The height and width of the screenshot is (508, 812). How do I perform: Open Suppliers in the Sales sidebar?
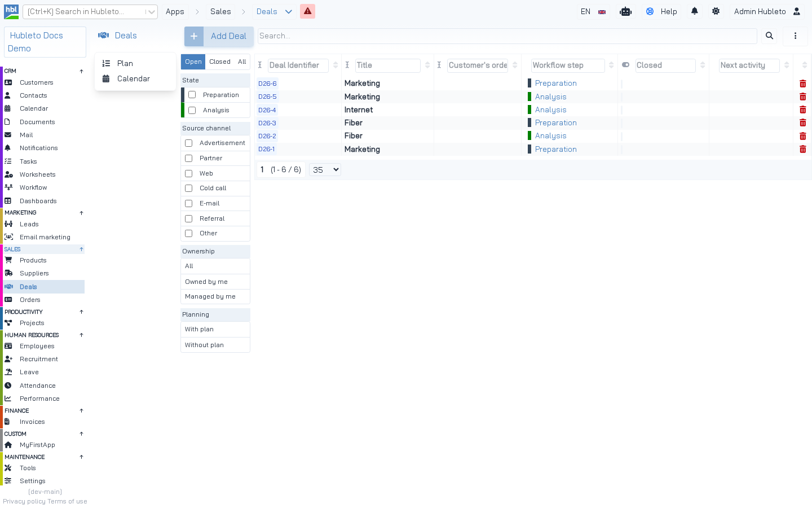[43, 273]
